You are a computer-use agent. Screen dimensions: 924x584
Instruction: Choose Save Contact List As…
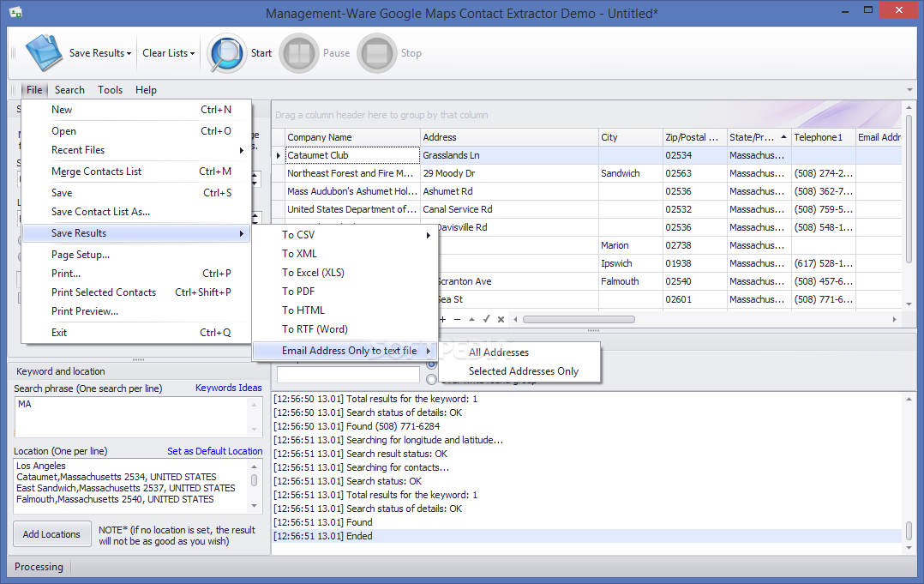137,212
